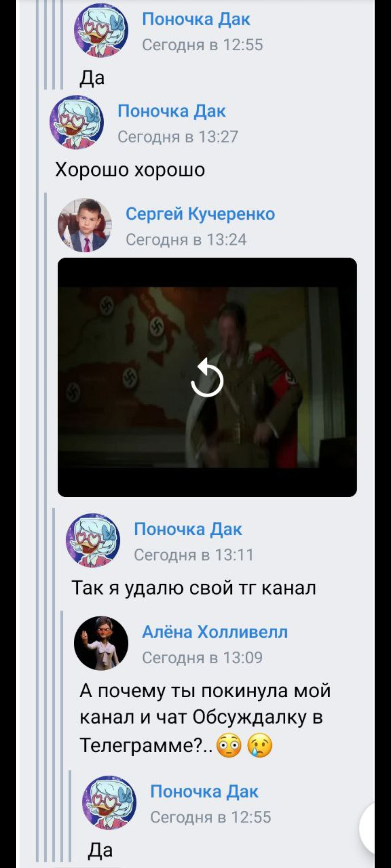
Task: Tap the bottom 'Да' reply text
Action: click(x=100, y=850)
